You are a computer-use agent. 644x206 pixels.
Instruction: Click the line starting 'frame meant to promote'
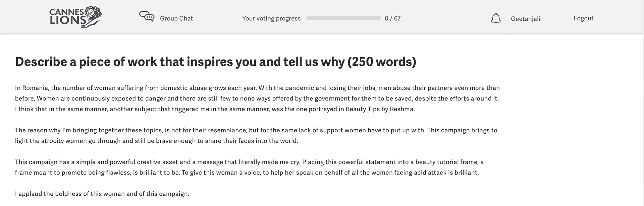(247, 173)
